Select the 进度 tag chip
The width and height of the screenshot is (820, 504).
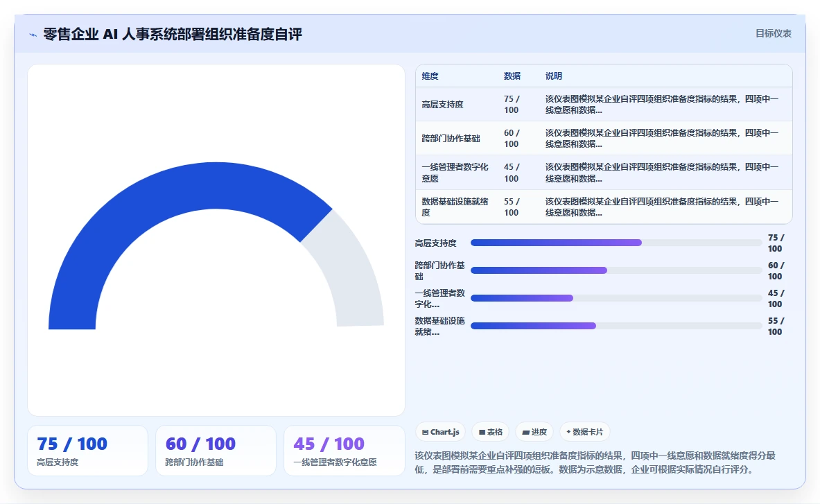pos(534,432)
